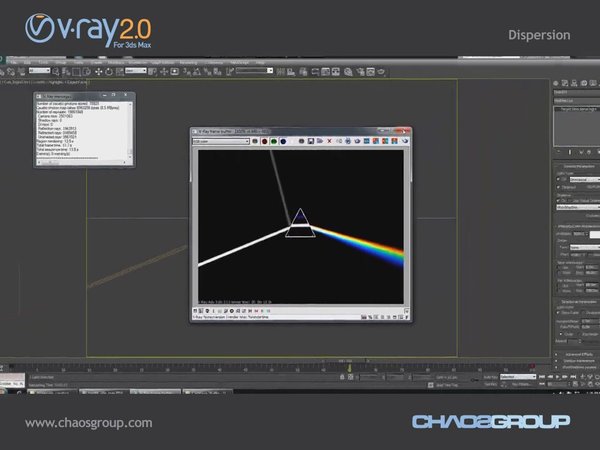Viewport: 600px width, 450px height.
Task: Open the Selected key mode dropdown
Action: tap(518, 377)
